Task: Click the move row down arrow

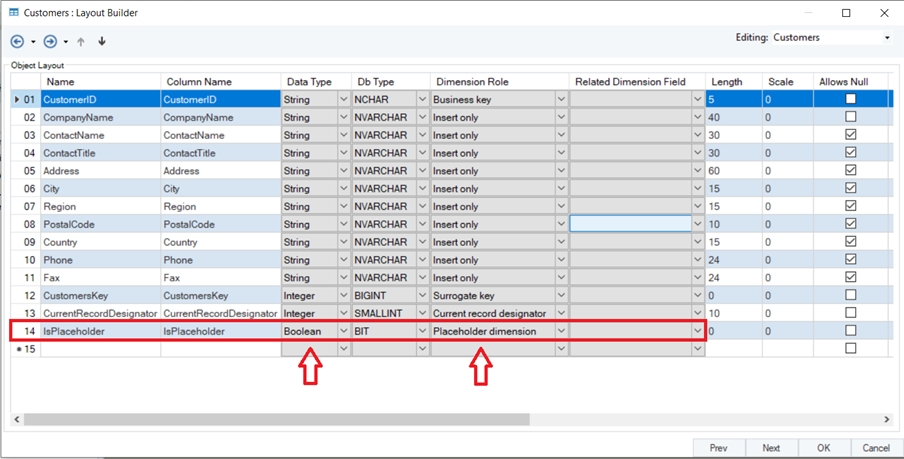Action: click(101, 42)
